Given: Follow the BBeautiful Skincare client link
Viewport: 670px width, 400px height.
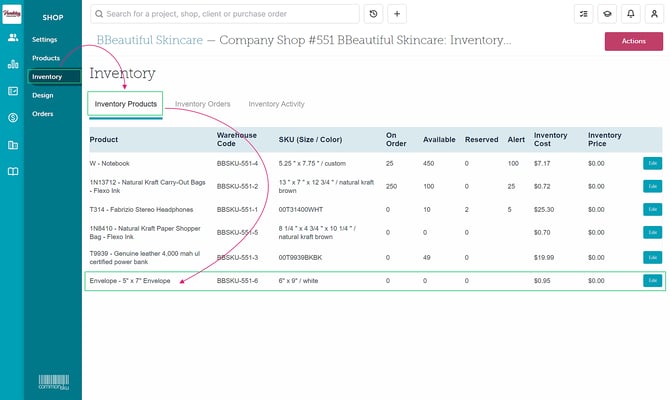Looking at the screenshot, I should [150, 40].
